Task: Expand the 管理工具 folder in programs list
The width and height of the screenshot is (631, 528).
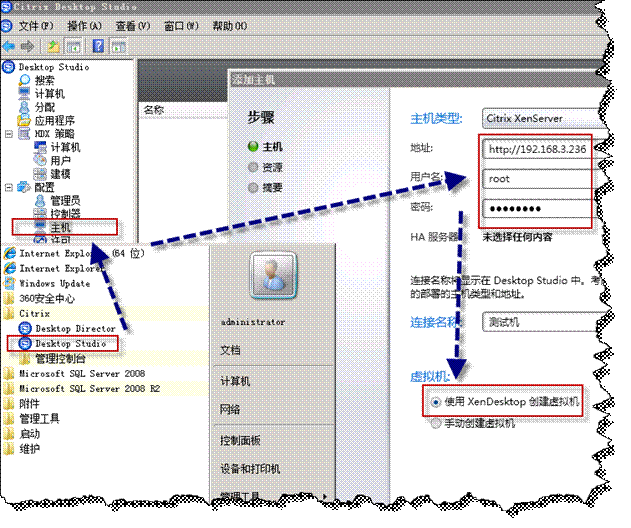Action: coord(39,419)
